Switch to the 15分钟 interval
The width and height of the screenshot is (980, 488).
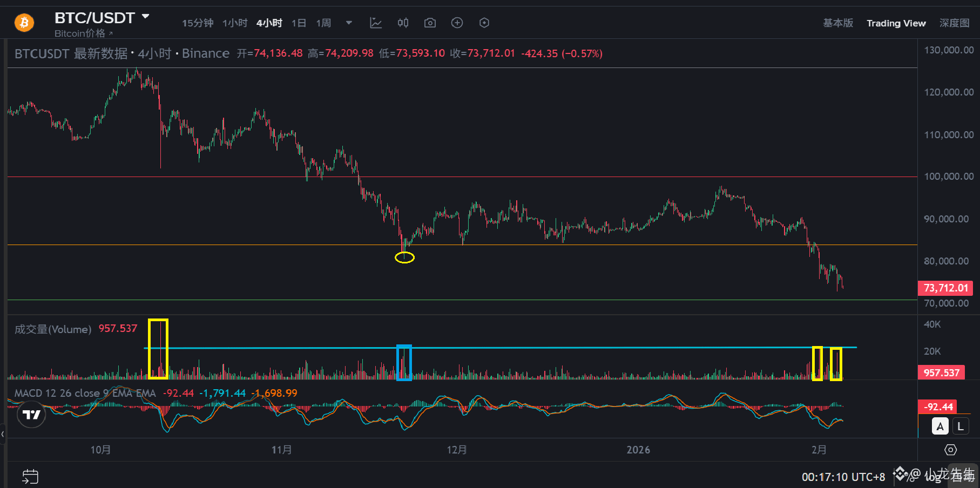tap(197, 23)
